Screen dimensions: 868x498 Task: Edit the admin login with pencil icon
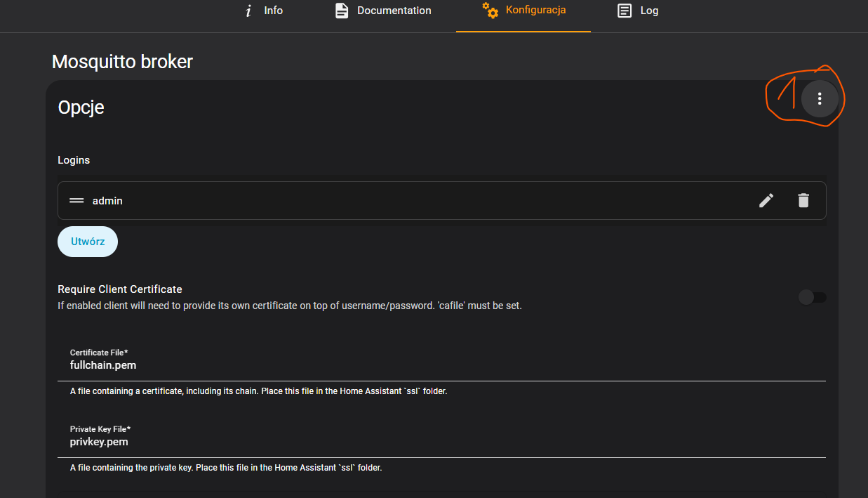766,201
